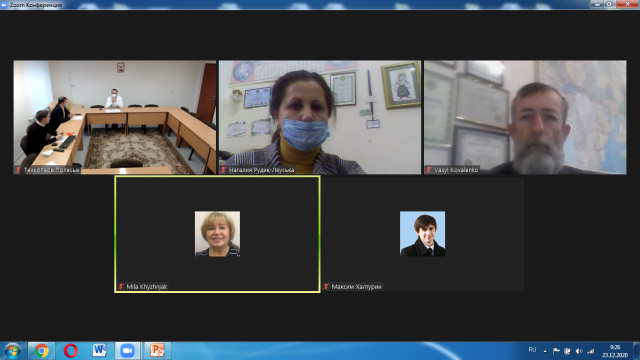
Task: Select Наталия Рудик-Леуська's video tile
Action: (x=320, y=118)
